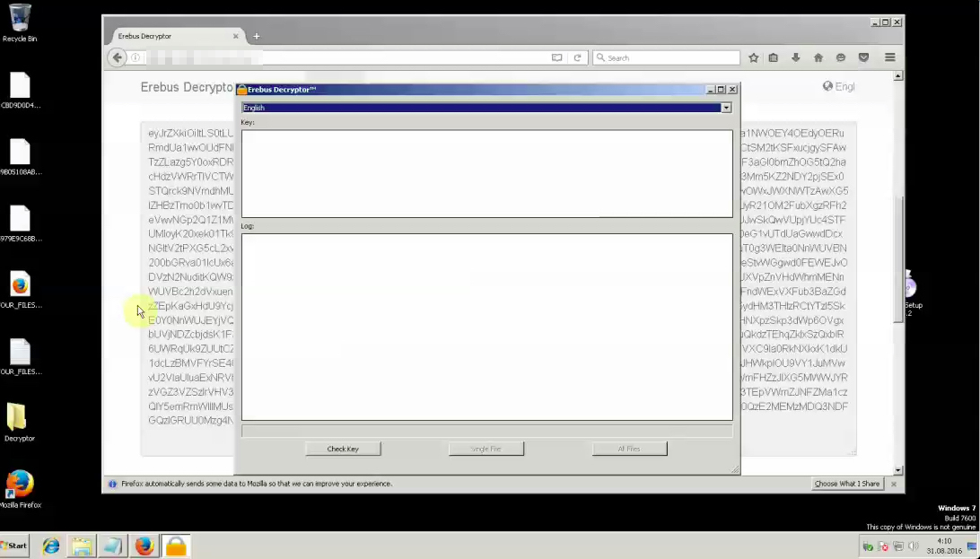Screen dimensions: 980x559
Task: Click the page scrollbar down arrow
Action: pos(898,469)
